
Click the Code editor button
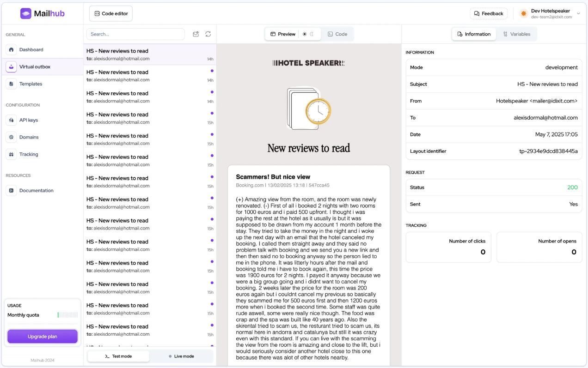pos(111,13)
